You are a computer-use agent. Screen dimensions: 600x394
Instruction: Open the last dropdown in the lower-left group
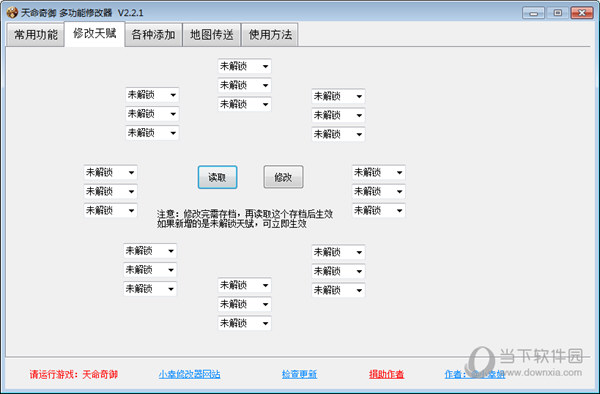pos(150,288)
